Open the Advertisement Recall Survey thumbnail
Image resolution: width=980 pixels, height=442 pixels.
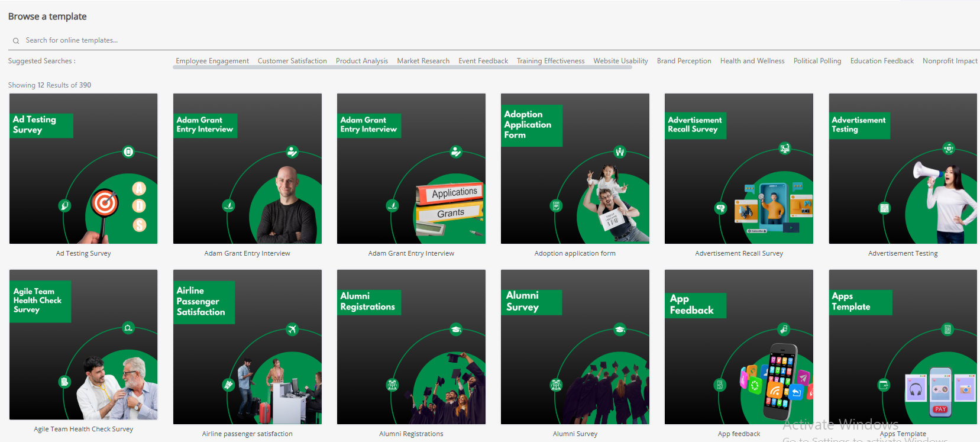(x=739, y=169)
